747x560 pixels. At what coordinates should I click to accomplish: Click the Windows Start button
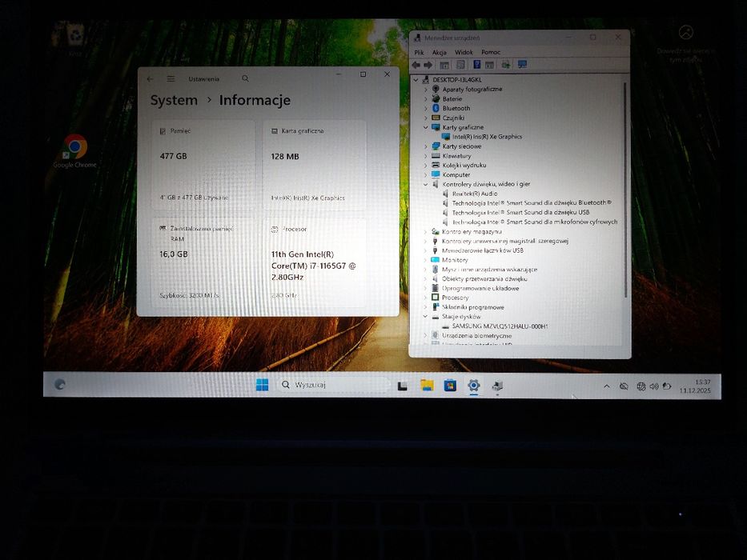pyautogui.click(x=262, y=385)
